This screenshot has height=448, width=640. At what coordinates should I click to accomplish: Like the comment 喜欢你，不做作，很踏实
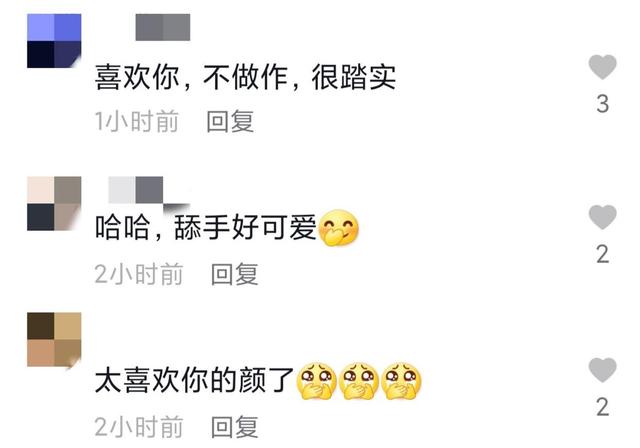[x=602, y=67]
